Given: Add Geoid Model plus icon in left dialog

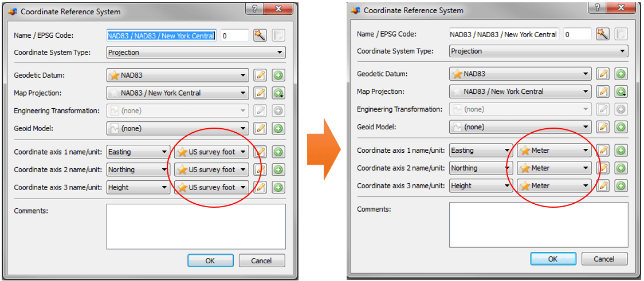Looking at the screenshot, I should (278, 128).
